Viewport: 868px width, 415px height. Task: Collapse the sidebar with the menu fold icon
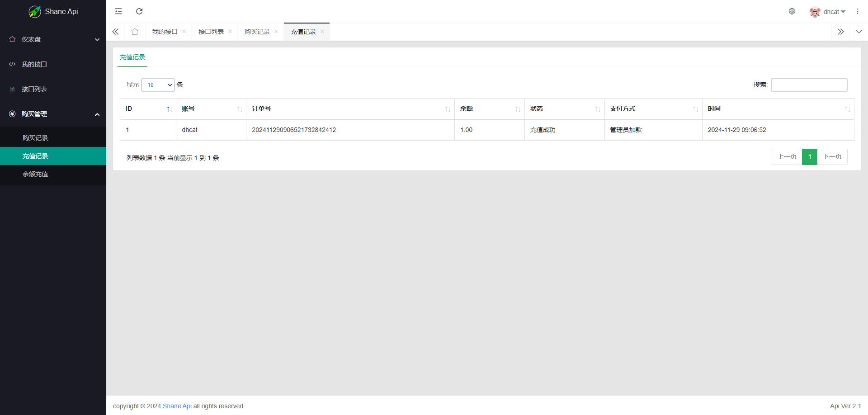tap(118, 11)
